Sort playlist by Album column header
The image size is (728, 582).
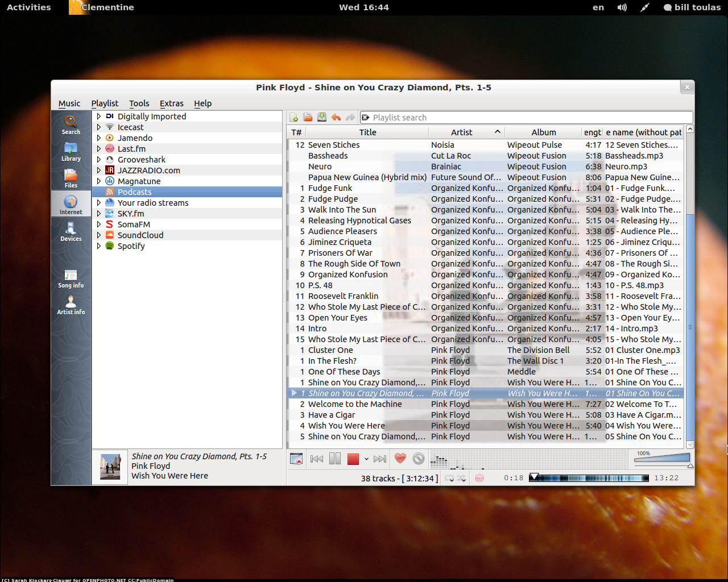pos(544,132)
